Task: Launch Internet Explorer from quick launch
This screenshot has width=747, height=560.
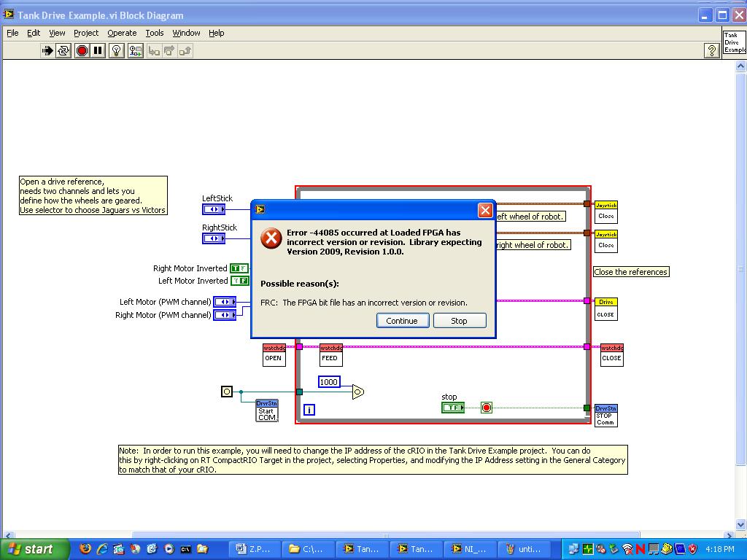Action: pyautogui.click(x=102, y=549)
